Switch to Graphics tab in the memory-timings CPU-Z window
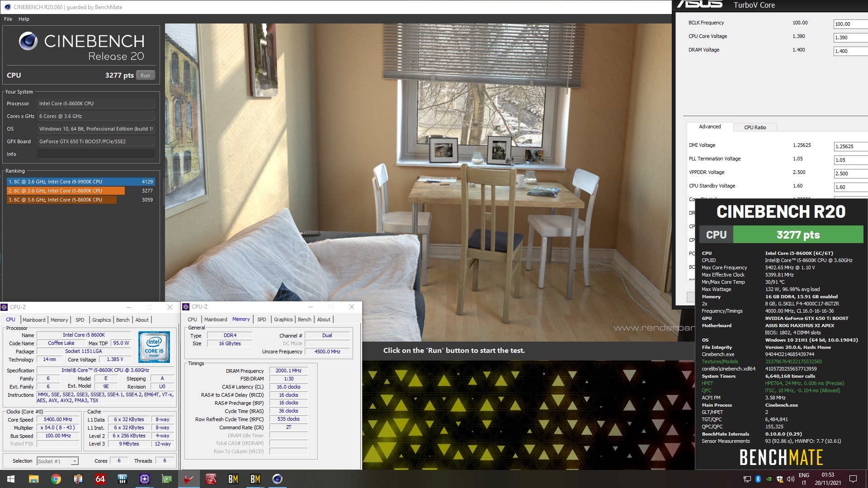868x488 pixels. (x=283, y=319)
